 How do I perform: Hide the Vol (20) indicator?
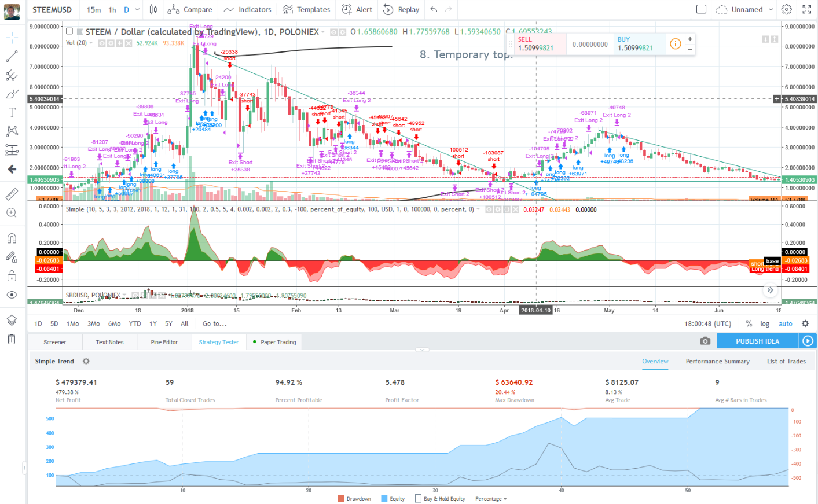tap(102, 43)
